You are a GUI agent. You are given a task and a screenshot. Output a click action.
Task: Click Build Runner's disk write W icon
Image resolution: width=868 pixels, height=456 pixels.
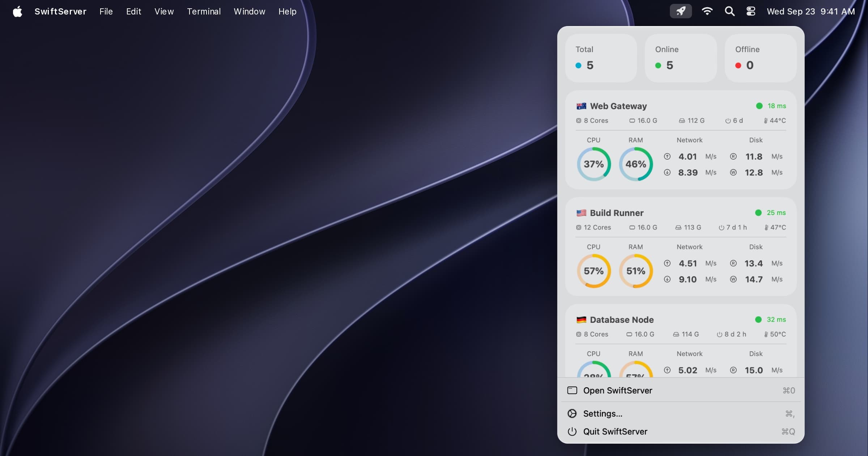click(x=733, y=279)
